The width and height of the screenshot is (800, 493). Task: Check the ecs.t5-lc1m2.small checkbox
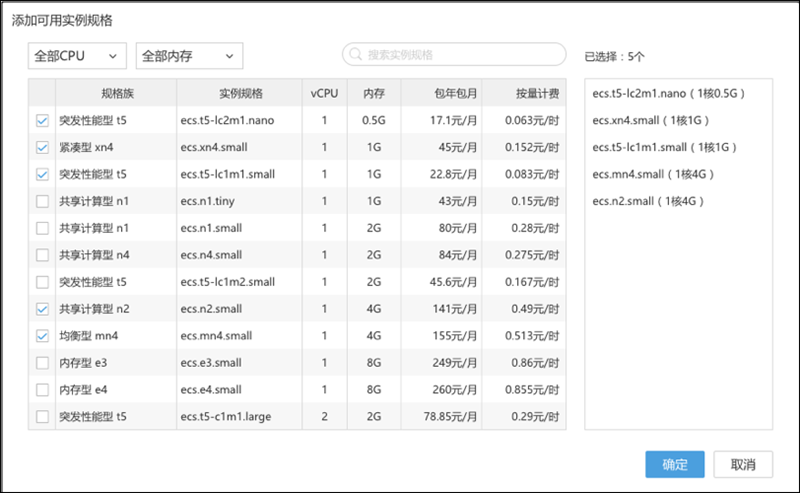(x=42, y=282)
